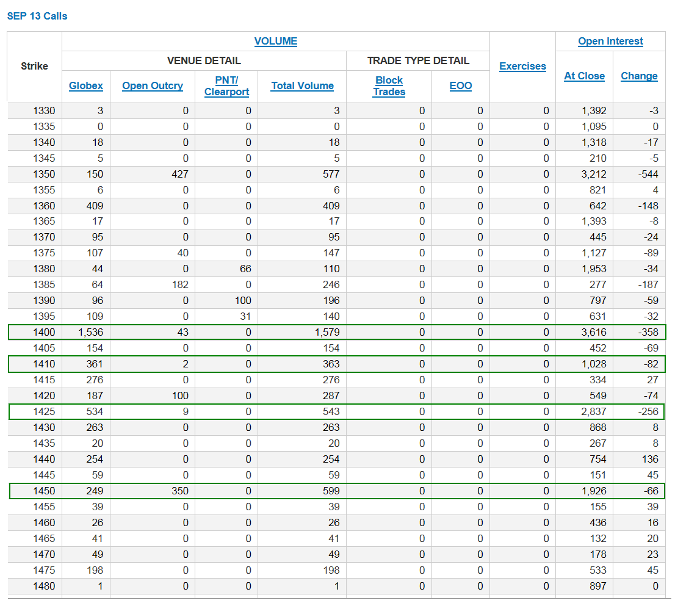Viewport: 700px width, 603px height.
Task: Click the Change column link
Action: [639, 76]
